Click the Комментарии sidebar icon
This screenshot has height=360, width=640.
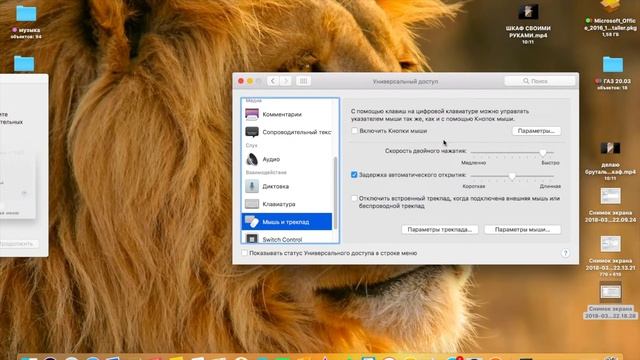[x=252, y=114]
